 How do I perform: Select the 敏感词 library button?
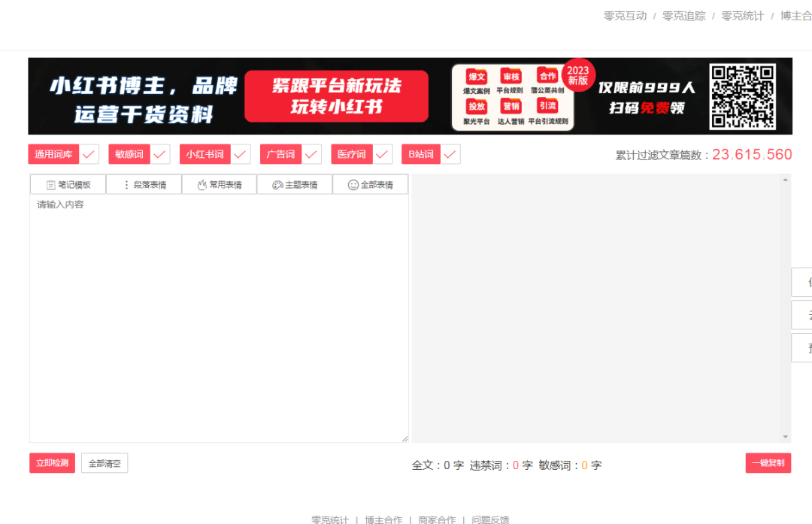(x=129, y=154)
